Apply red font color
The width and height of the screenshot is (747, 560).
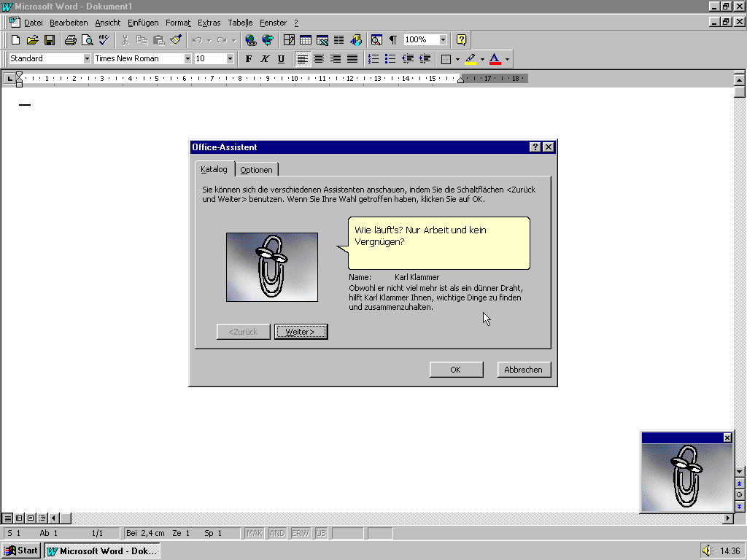click(495, 59)
